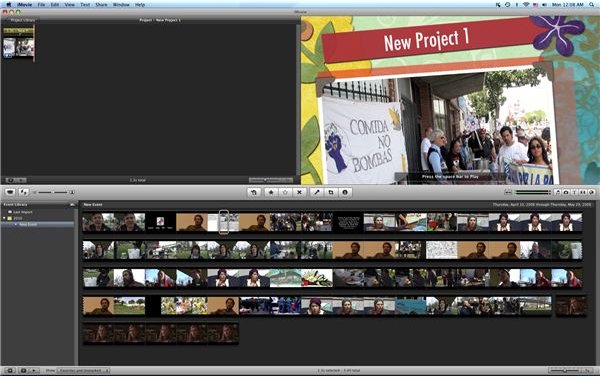Viewport: 600px width, 386px height.
Task: Open the voiceover microphone tool
Action: coord(316,192)
